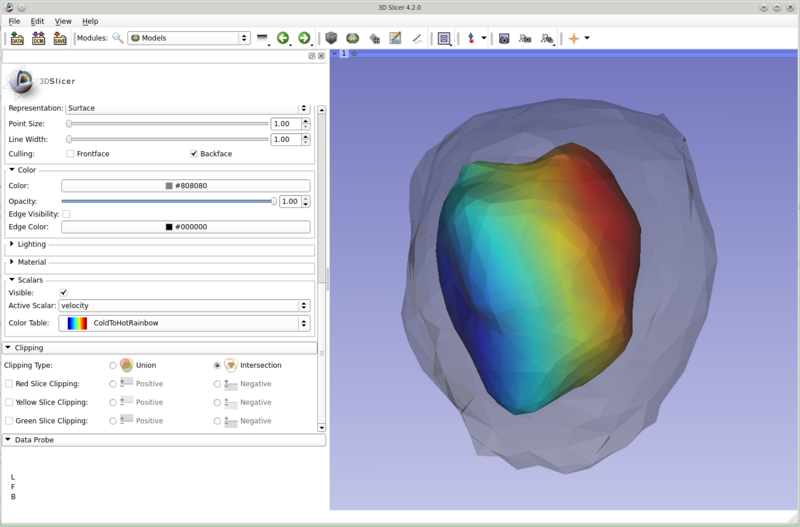
Task: Click the Save data icon
Action: coord(60,39)
